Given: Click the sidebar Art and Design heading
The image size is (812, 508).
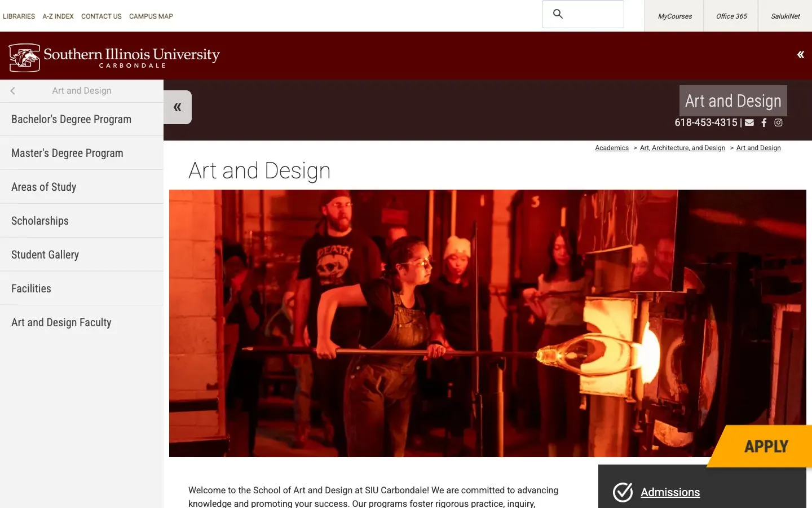Looking at the screenshot, I should (82, 91).
